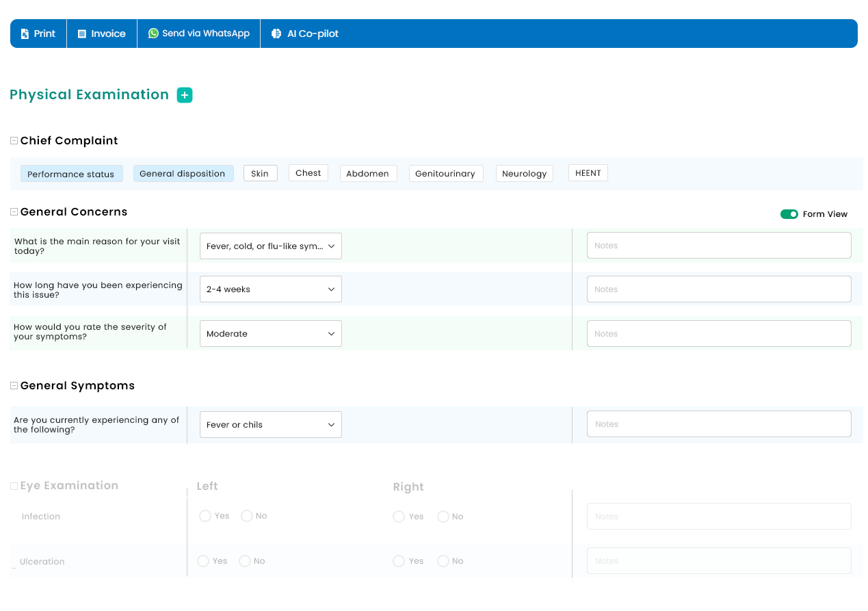Select Yes for left eye Infection
Image resolution: width=868 pixels, height=611 pixels.
[x=205, y=516]
